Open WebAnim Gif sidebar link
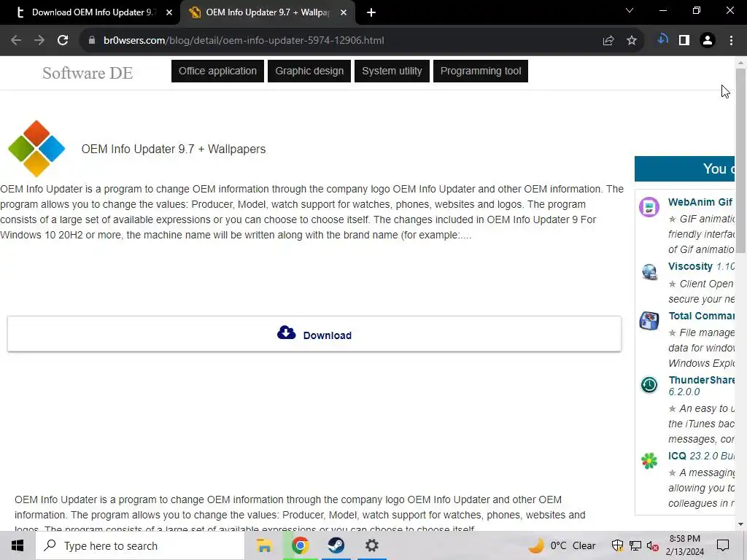The image size is (747, 560). click(x=700, y=202)
